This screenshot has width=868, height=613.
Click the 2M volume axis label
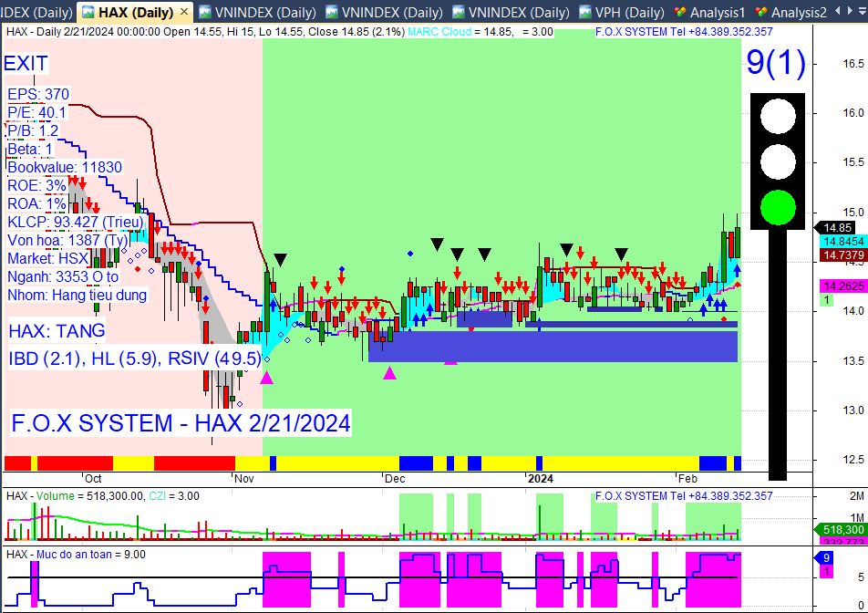[856, 496]
